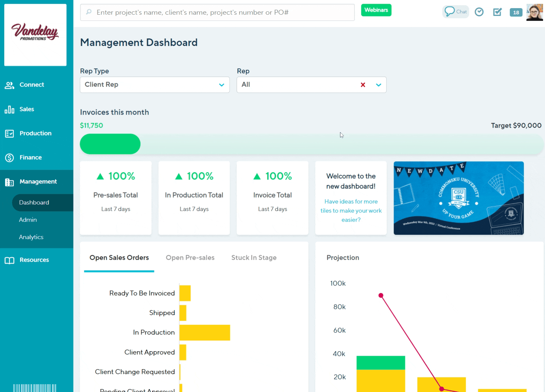Open the user profile avatar
The image size is (545, 392).
point(534,12)
